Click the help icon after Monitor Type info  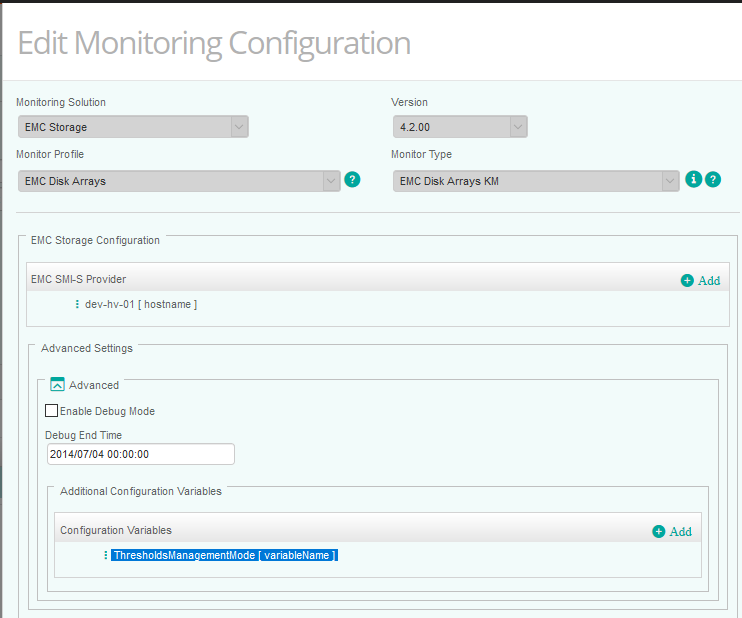(x=713, y=180)
